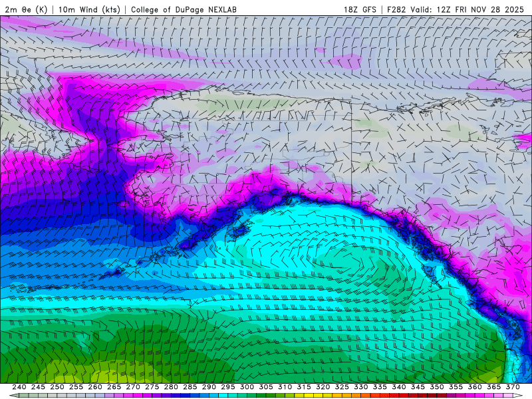Click the 'F282' forecast hour text
This screenshot has width=532, height=399.
pos(396,9)
